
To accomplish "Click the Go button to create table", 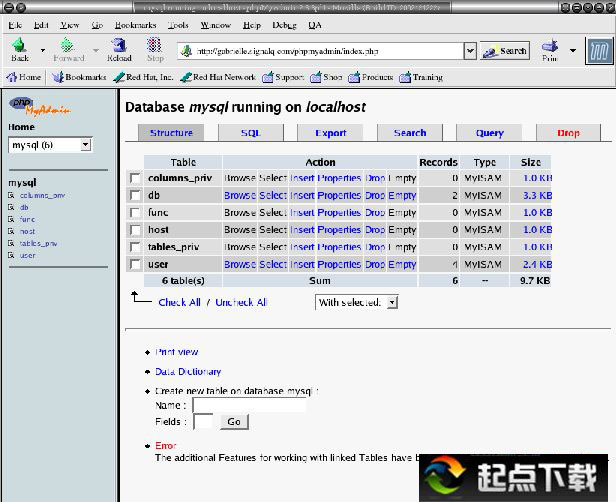I will 234,422.
